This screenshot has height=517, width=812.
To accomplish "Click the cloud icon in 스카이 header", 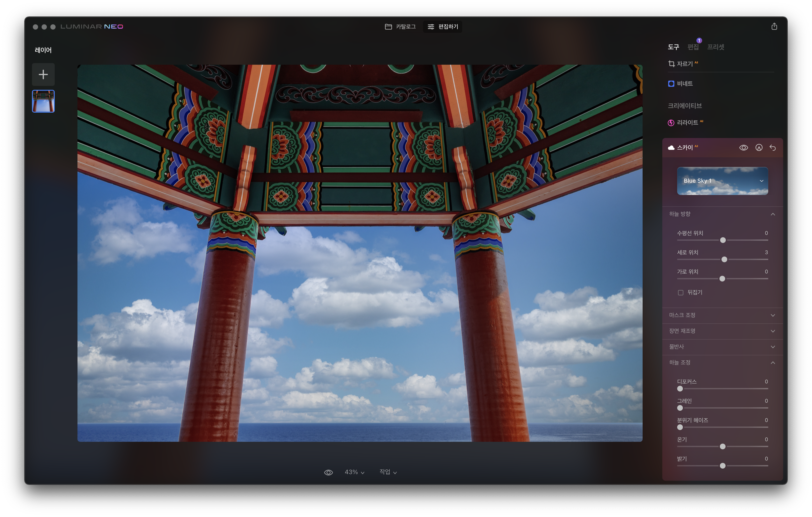I will click(671, 147).
